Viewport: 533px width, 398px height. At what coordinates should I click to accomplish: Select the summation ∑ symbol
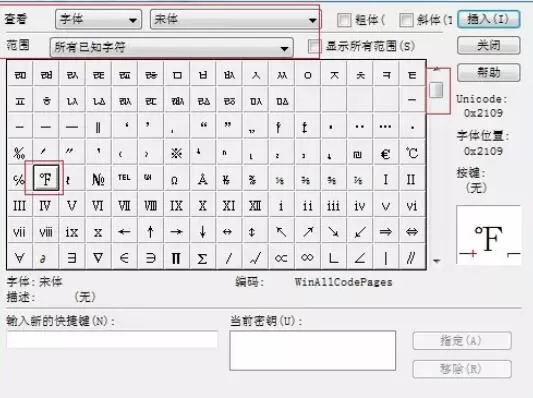(x=203, y=258)
